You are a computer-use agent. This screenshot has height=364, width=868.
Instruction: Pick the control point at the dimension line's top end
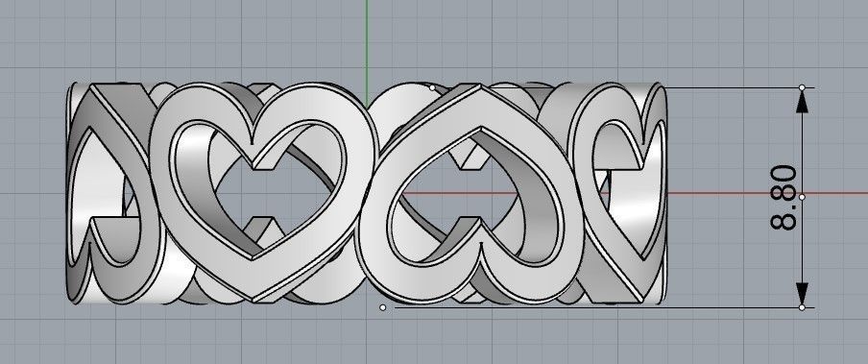(802, 87)
